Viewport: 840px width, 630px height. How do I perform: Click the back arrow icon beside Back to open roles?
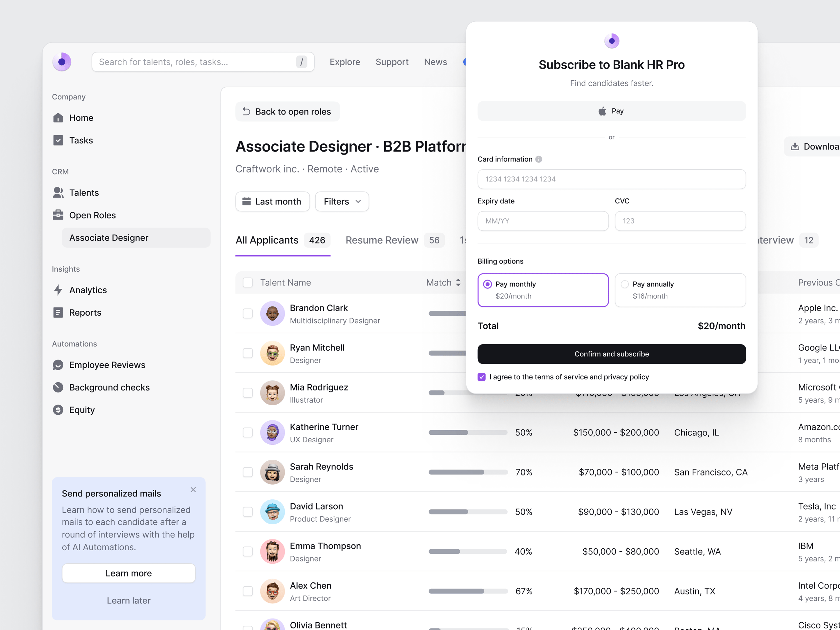[x=246, y=112]
